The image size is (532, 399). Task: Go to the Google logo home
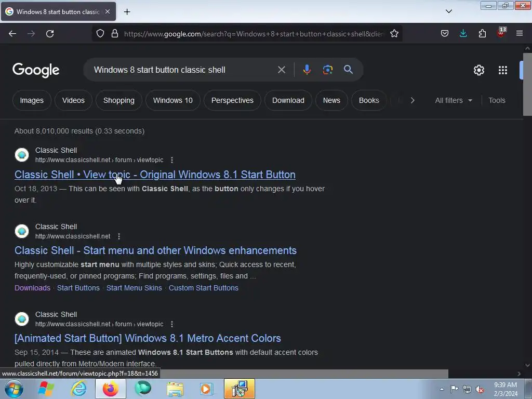pyautogui.click(x=36, y=70)
